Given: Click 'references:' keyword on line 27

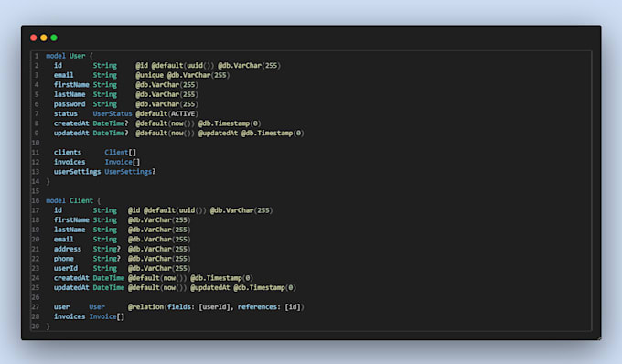Looking at the screenshot, I should point(259,307).
